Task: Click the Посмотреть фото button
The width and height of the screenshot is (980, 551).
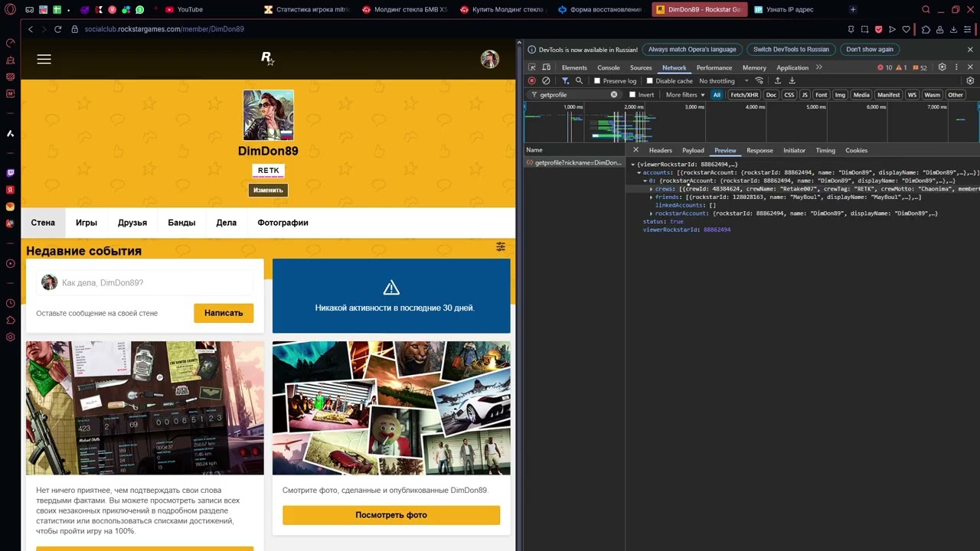Action: (391, 515)
